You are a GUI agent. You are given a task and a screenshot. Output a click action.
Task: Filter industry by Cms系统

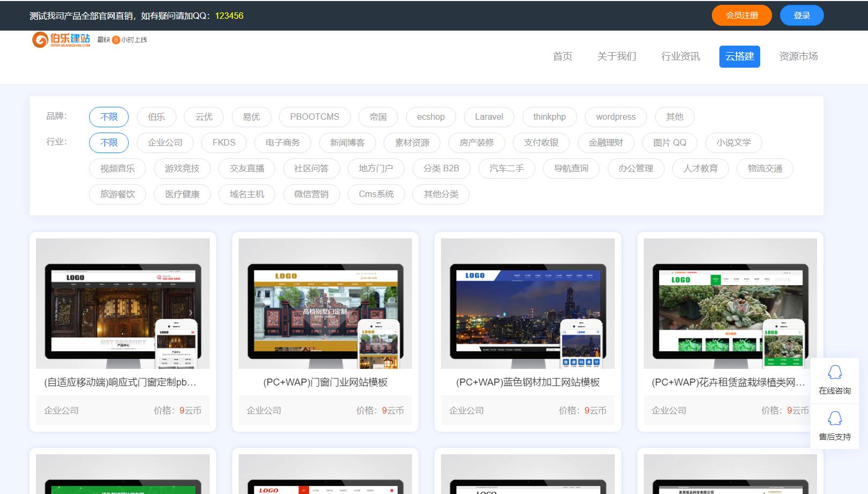[376, 194]
